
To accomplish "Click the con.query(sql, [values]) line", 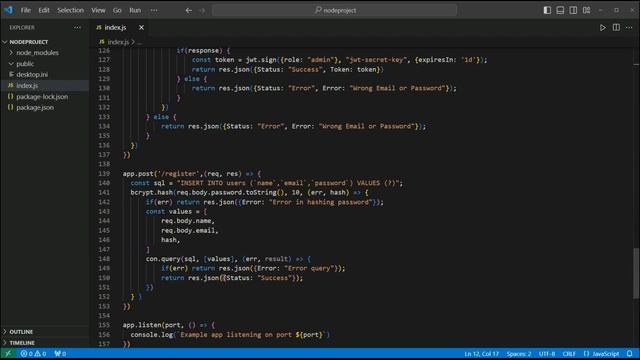I will [228, 259].
